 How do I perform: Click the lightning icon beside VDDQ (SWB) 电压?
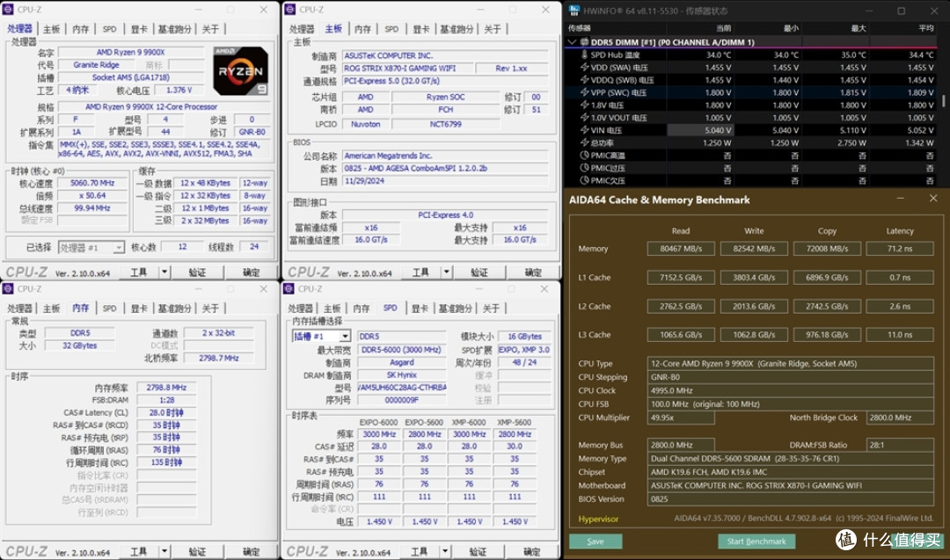[x=585, y=80]
